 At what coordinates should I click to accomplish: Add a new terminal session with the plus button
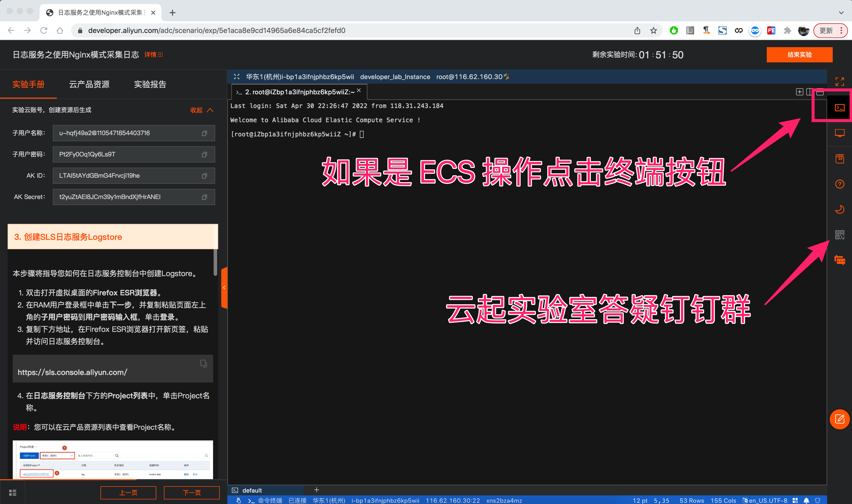(x=316, y=490)
